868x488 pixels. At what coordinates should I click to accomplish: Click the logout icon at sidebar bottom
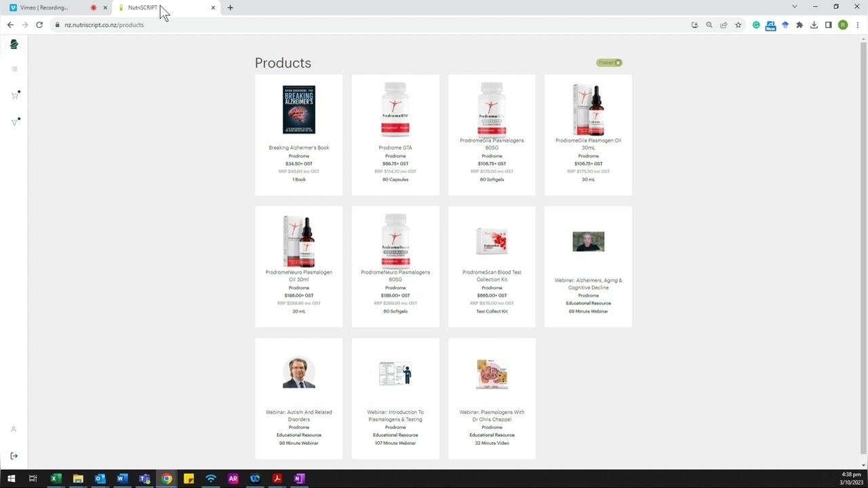tap(14, 456)
